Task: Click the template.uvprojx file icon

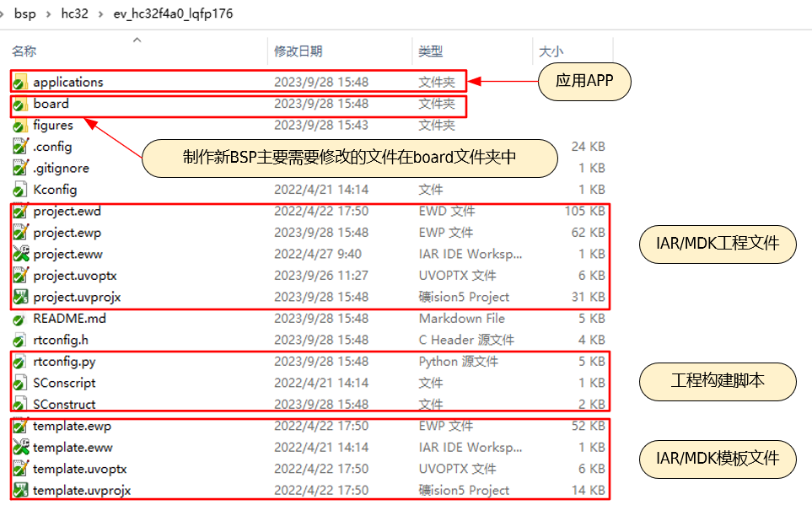Action: (21, 490)
